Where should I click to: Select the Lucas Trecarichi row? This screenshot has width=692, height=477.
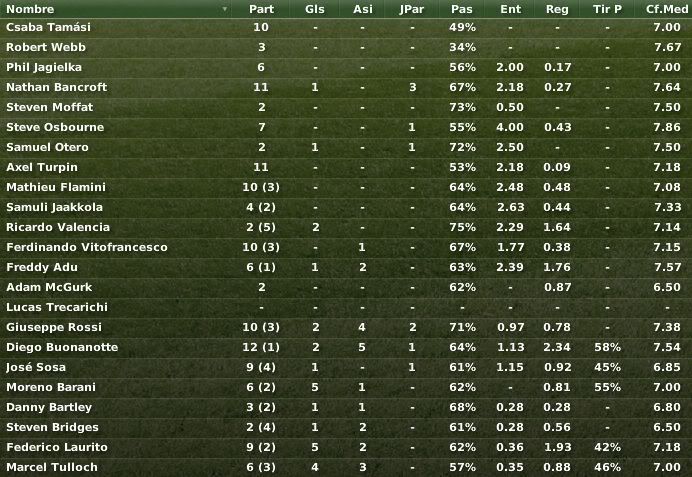(346, 307)
